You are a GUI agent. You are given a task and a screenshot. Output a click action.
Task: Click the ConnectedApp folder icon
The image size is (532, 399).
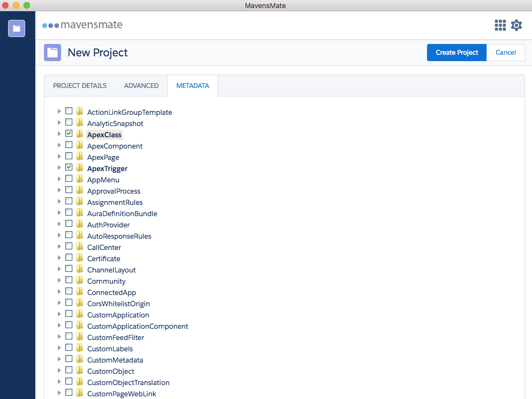(x=79, y=291)
